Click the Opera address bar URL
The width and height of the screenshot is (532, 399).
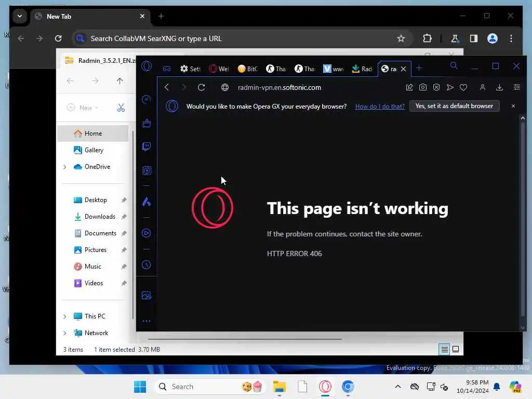pyautogui.click(x=279, y=87)
